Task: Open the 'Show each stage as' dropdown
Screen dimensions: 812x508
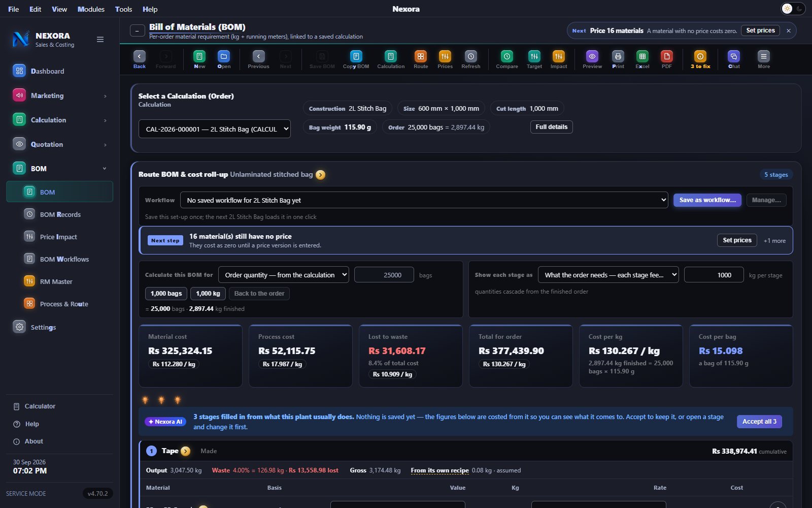Action: click(x=608, y=275)
